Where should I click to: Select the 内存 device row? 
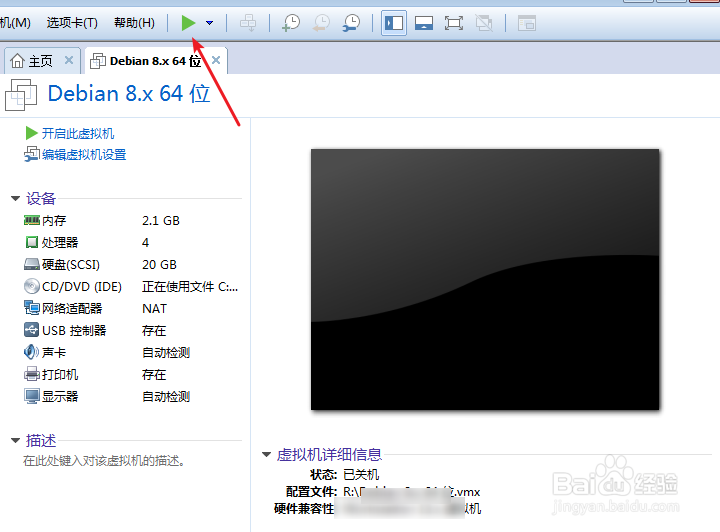tap(131, 221)
